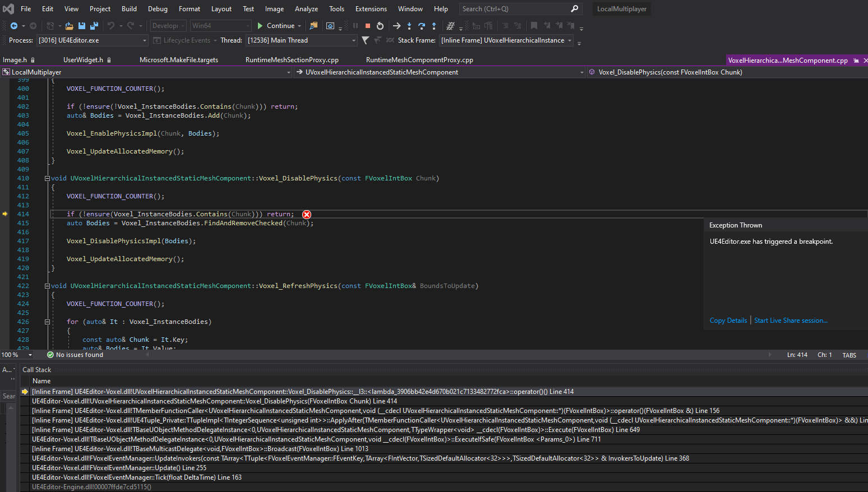Click the Copy Details link
The image size is (868, 492).
point(728,320)
